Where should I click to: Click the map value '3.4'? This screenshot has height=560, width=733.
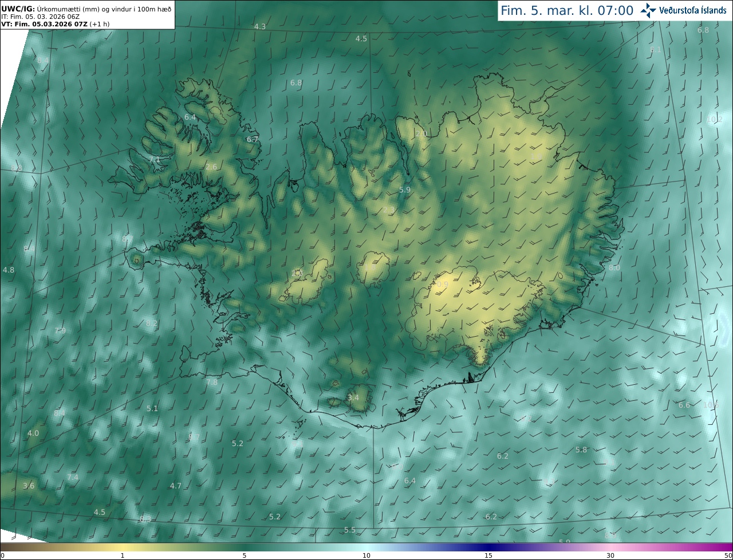[353, 397]
